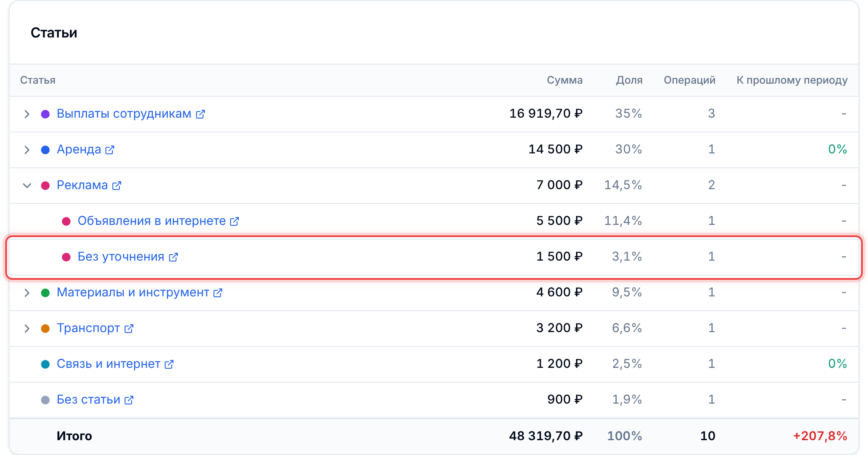Image resolution: width=868 pixels, height=455 pixels.
Task: Open the Выплаты сотрудникам link
Action: pos(124,114)
